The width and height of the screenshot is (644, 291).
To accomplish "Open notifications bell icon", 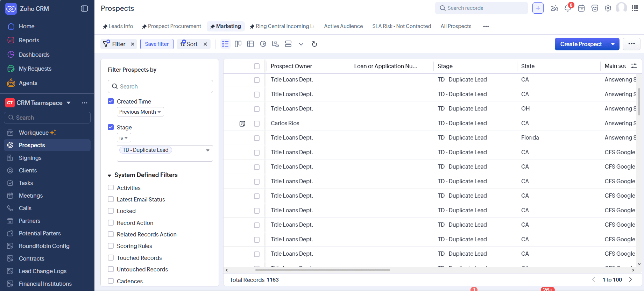I will [x=568, y=8].
